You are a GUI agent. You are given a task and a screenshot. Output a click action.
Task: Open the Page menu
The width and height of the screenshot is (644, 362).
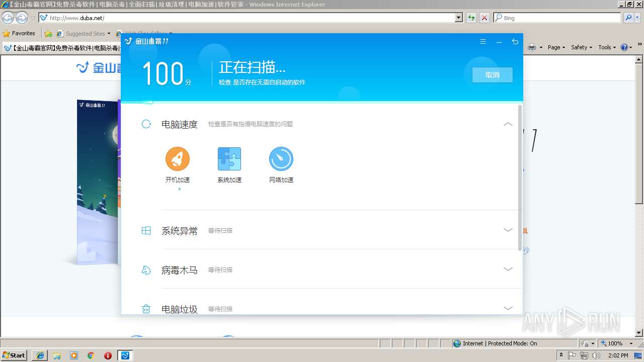coord(556,47)
